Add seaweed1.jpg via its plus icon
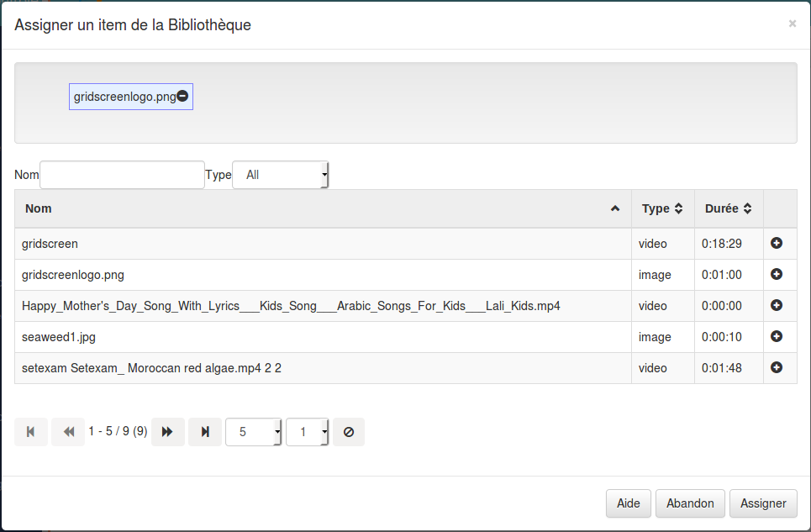The height and width of the screenshot is (532, 811). (777, 336)
